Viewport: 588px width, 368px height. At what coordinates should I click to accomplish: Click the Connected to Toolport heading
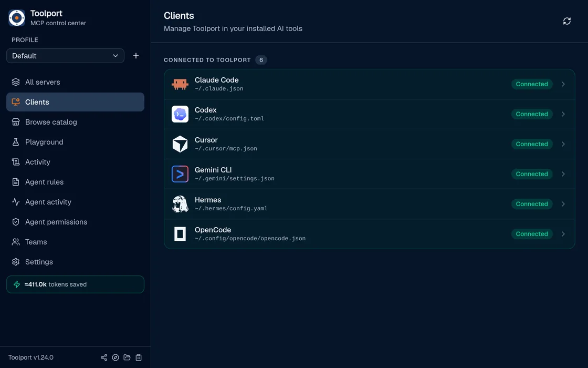pos(207,60)
